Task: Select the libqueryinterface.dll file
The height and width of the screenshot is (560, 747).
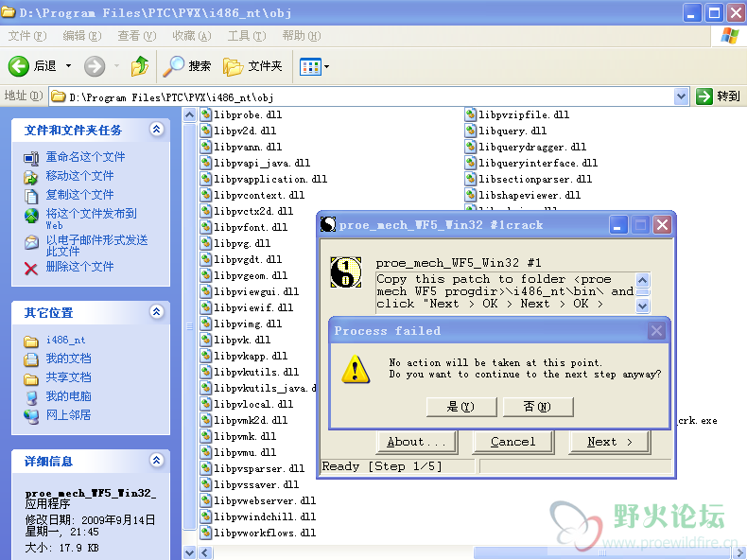Action: [x=531, y=163]
